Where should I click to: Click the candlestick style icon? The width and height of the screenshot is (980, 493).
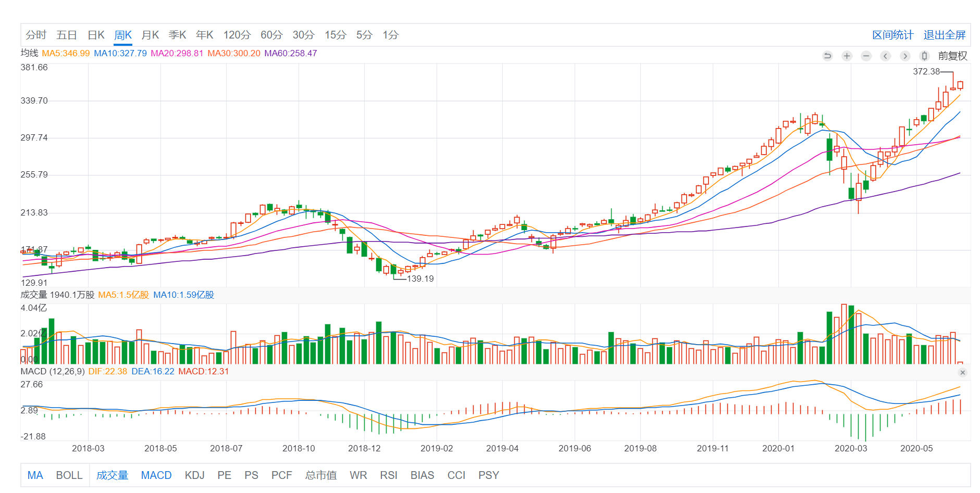[924, 56]
